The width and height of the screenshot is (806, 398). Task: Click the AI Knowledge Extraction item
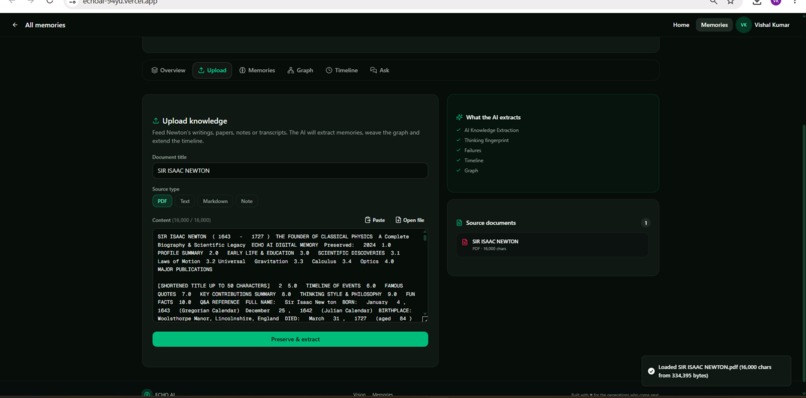[x=491, y=130]
